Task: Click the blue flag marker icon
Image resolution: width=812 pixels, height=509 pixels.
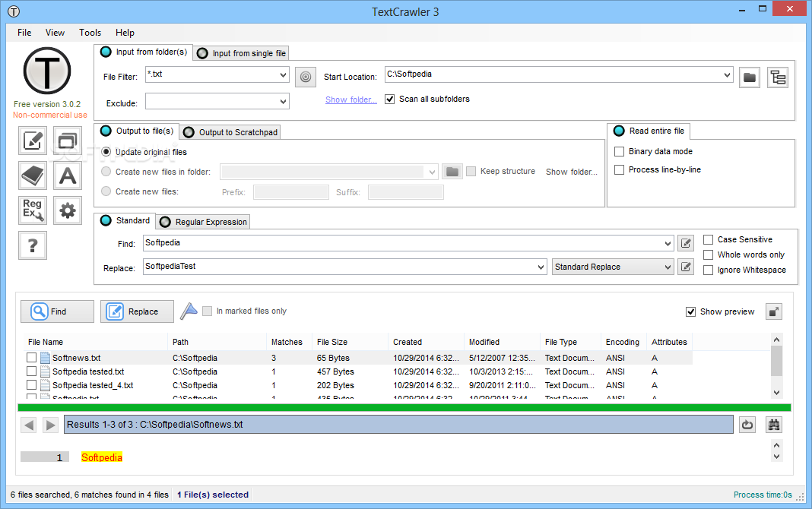Action: [189, 311]
